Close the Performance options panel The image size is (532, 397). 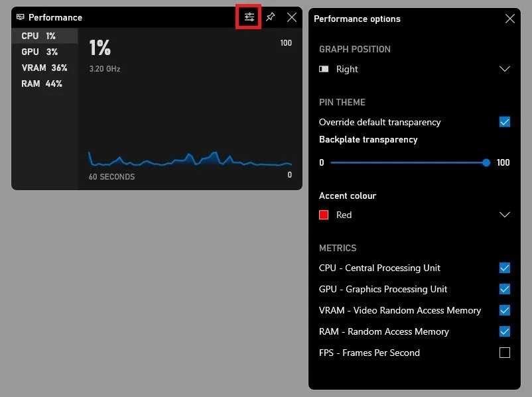pos(510,19)
